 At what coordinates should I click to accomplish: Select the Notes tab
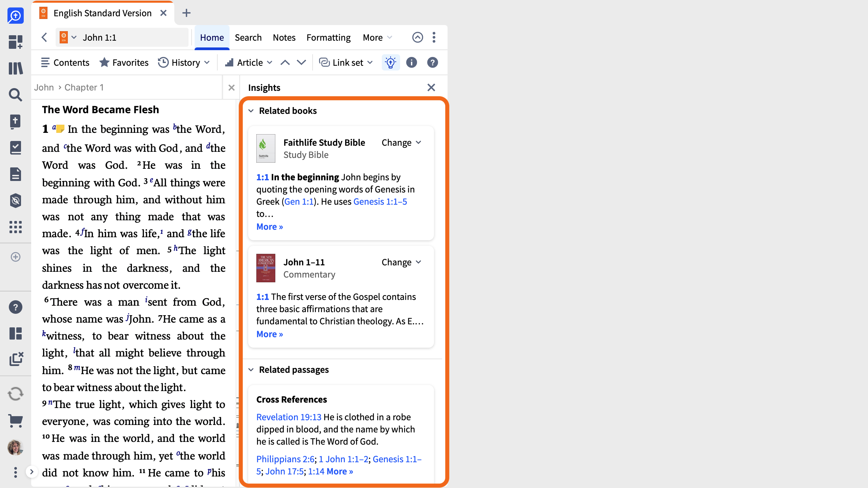[284, 37]
